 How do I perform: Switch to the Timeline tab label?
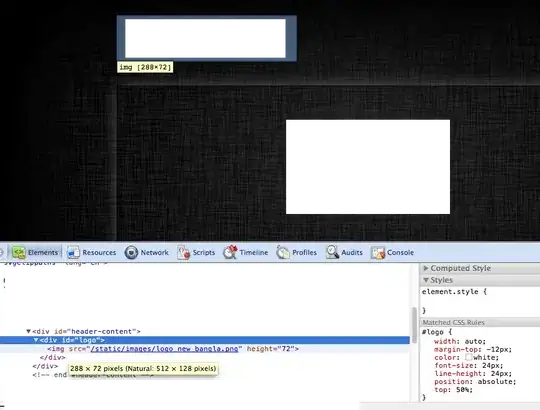(254, 252)
